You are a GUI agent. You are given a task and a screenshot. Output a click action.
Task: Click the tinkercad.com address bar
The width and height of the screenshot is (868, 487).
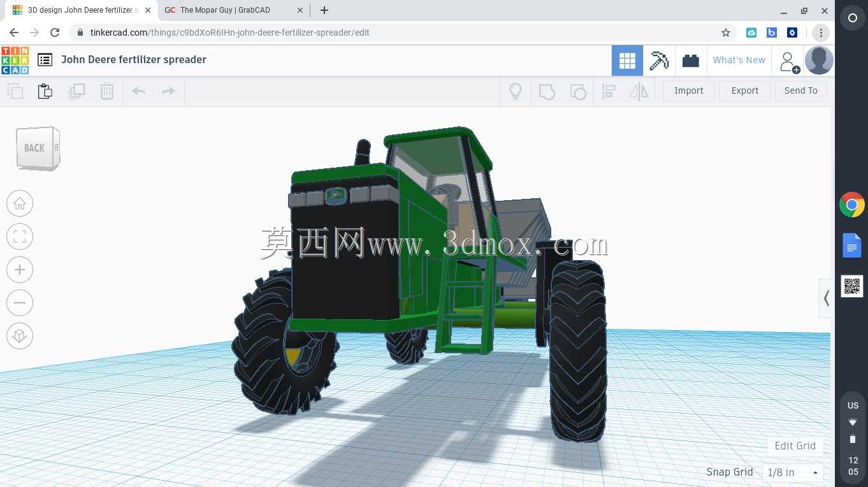click(x=403, y=33)
